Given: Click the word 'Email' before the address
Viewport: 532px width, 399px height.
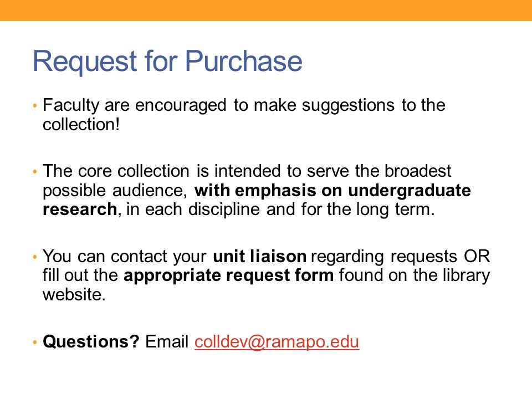Looking at the screenshot, I should (167, 341).
